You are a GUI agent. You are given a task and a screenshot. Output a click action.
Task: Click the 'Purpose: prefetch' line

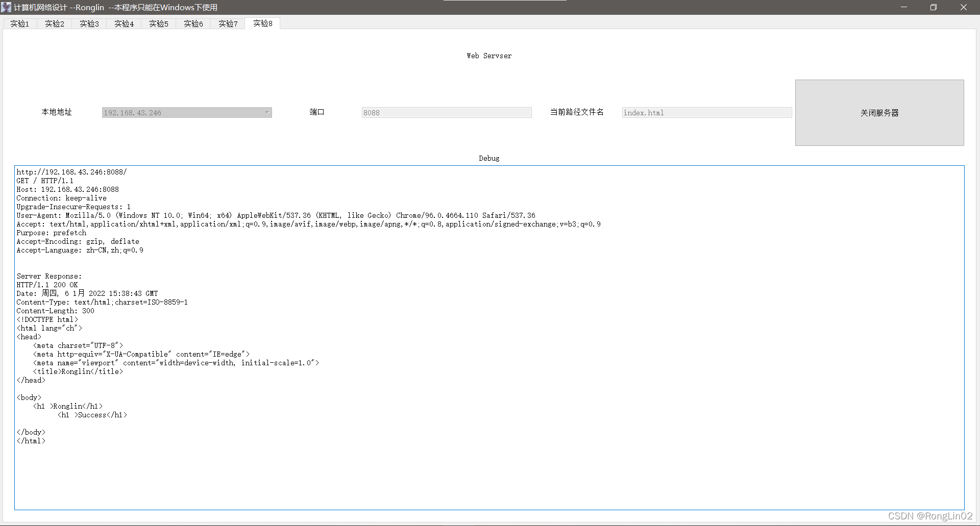(x=52, y=233)
